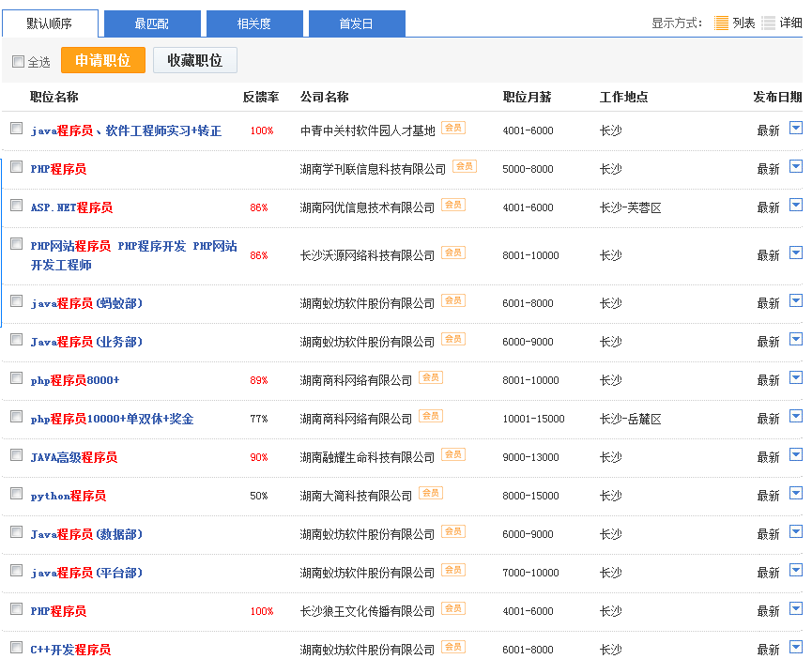The image size is (812, 659).
Task: Click 会员 badge beside 长沙沃源网络科技有限公司
Action: [x=453, y=253]
